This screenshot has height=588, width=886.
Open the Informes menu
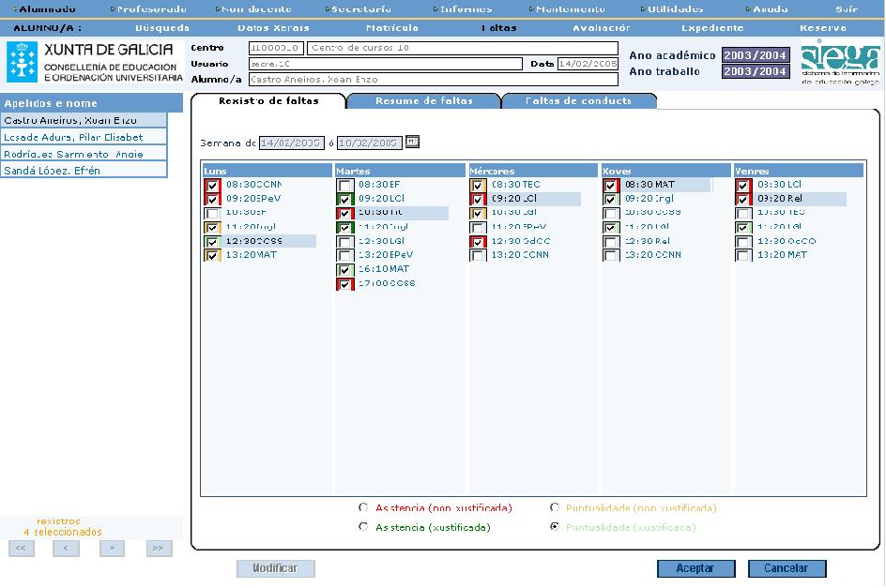[x=466, y=8]
